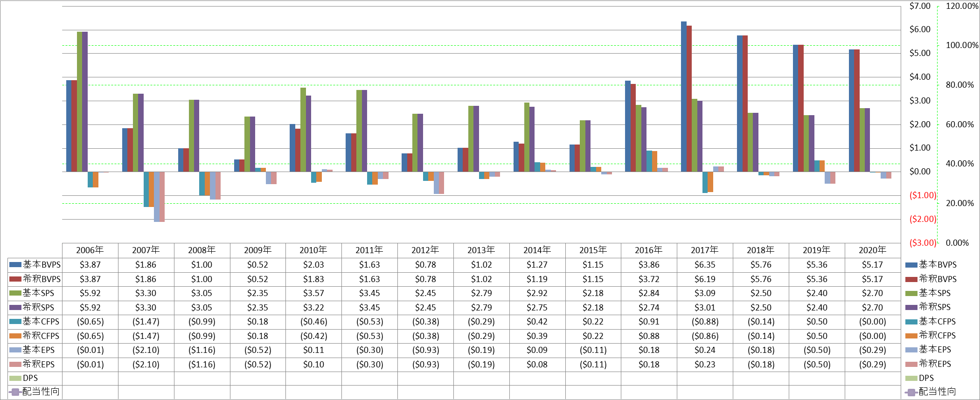Click the 基本BVPS label in right legend

[x=938, y=265]
